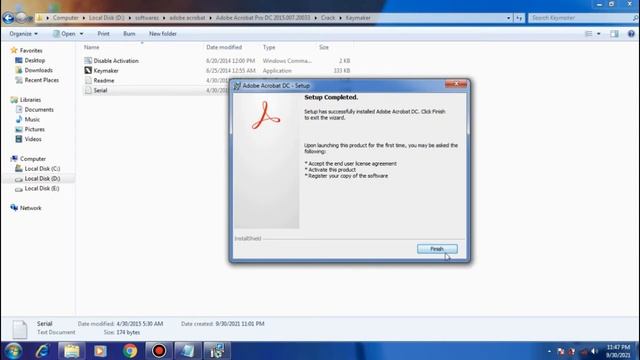The height and width of the screenshot is (360, 640).
Task: Open the Disable Activation file
Action: (x=116, y=61)
